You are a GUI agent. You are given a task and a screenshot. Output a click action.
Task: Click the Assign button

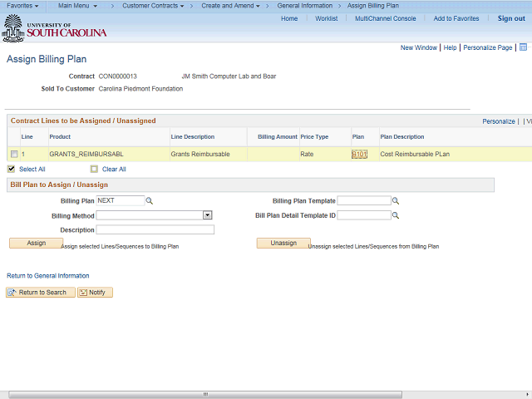(x=37, y=243)
